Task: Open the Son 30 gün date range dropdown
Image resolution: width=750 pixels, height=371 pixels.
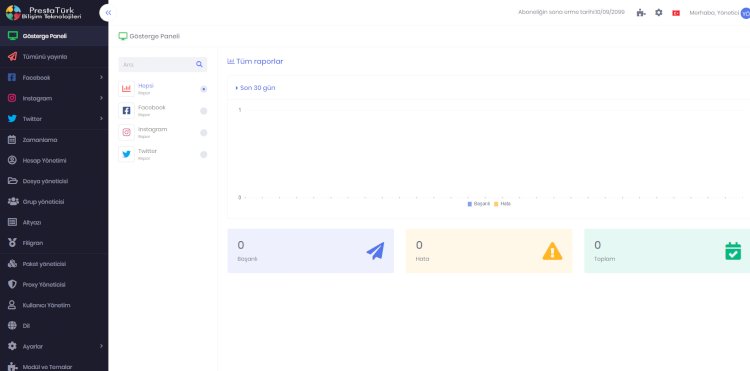Action: pos(255,88)
